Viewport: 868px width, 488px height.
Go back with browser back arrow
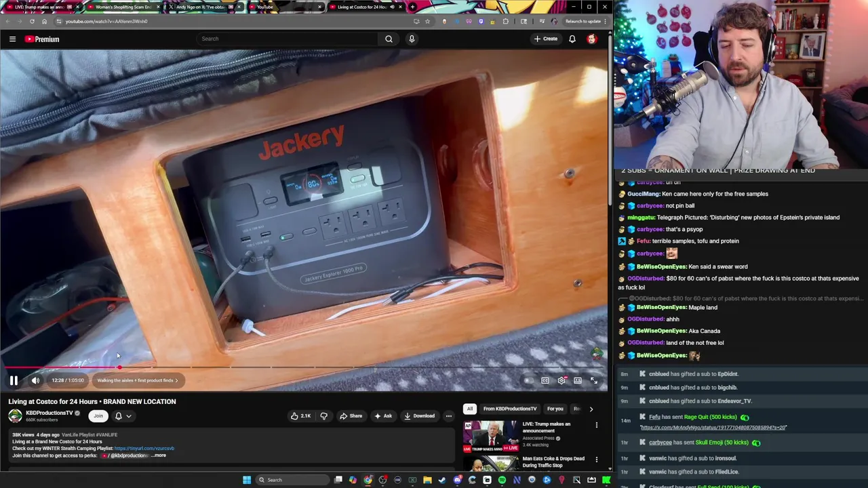pyautogui.click(x=8, y=21)
